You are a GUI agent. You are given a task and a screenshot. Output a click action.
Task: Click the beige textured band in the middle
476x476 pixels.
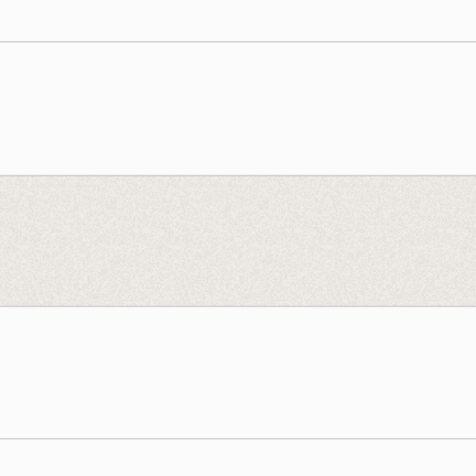coord(238,240)
